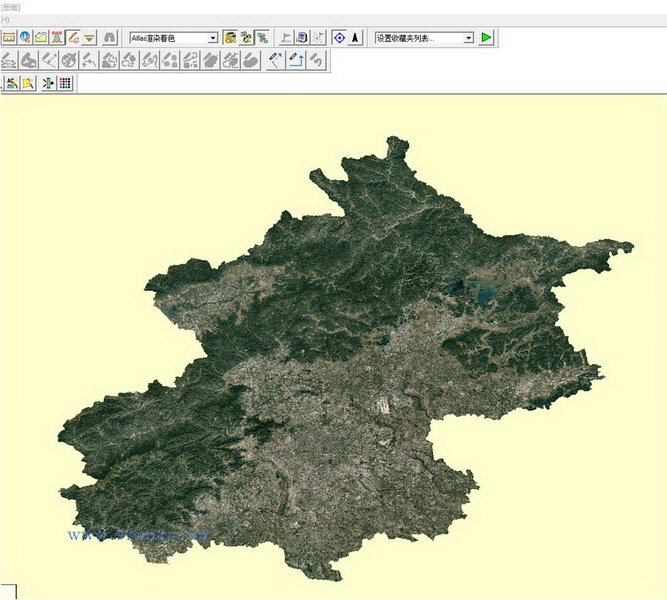The height and width of the screenshot is (600, 667).
Task: Select the View Shed tower tool
Action: coord(57,38)
